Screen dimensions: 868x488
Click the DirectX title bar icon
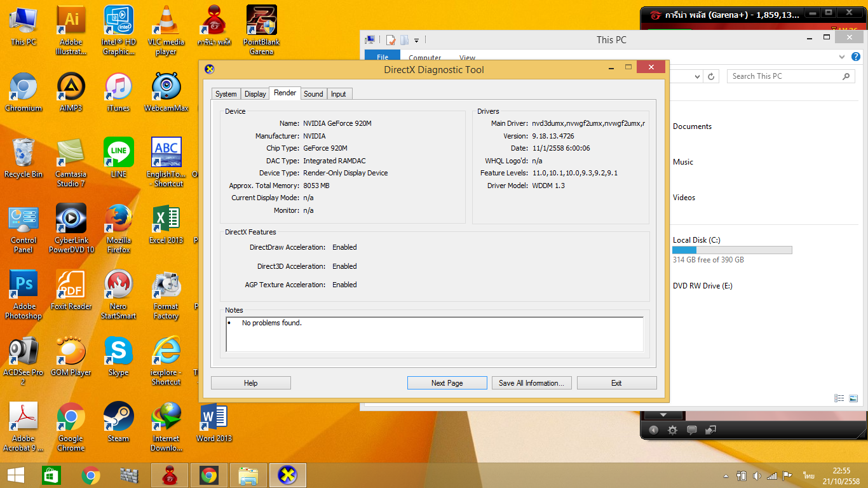pos(209,69)
